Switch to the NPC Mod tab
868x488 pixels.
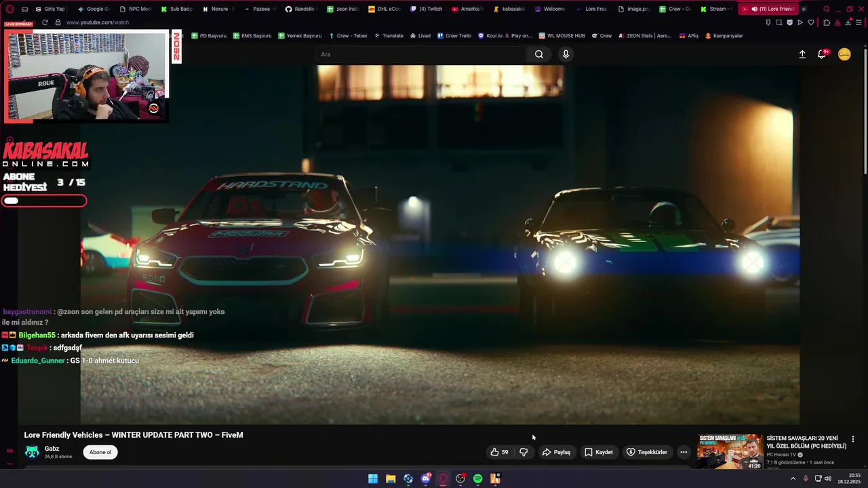135,9
